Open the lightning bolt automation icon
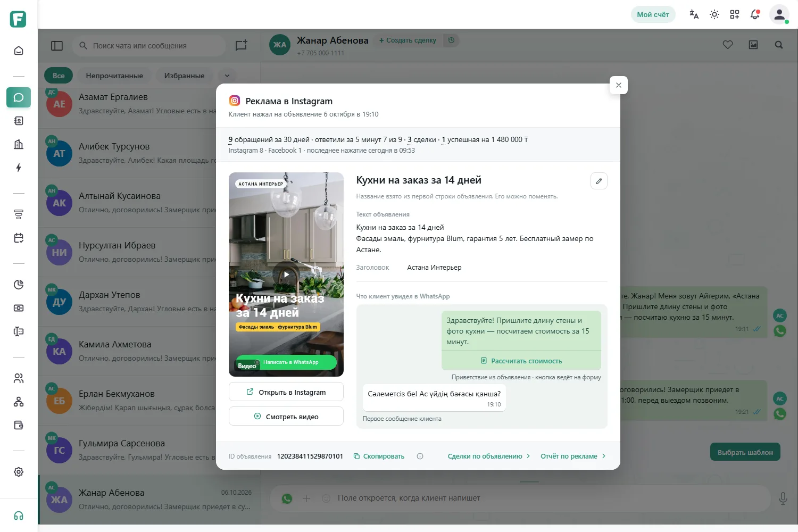The image size is (798, 532). 19,168
